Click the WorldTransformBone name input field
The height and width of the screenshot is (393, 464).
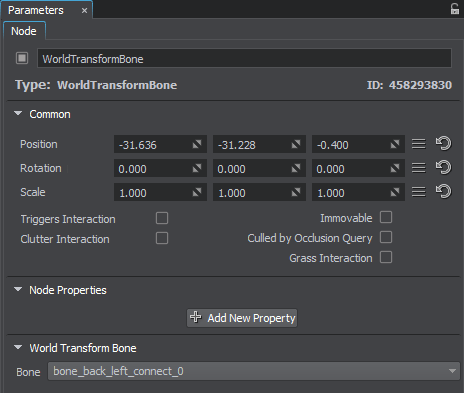click(x=244, y=59)
